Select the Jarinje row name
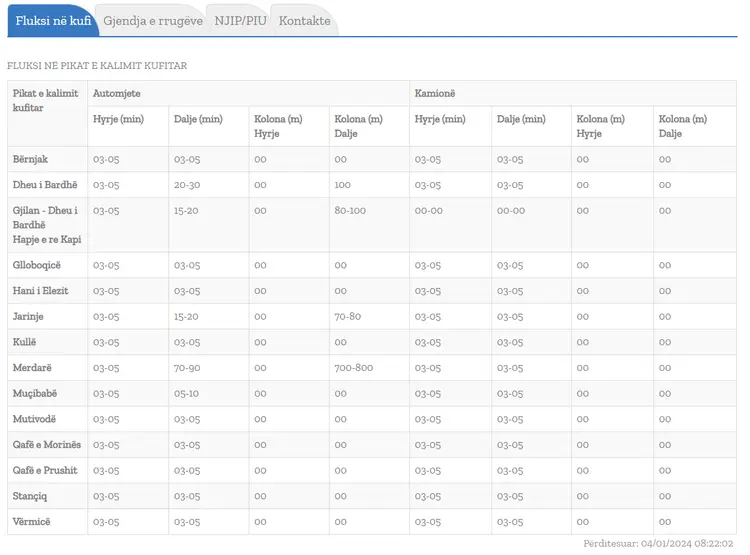Viewport: 750px width, 555px height. tap(28, 316)
